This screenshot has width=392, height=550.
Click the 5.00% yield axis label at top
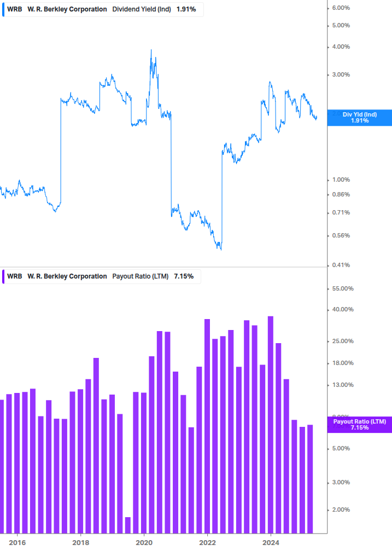pyautogui.click(x=341, y=25)
